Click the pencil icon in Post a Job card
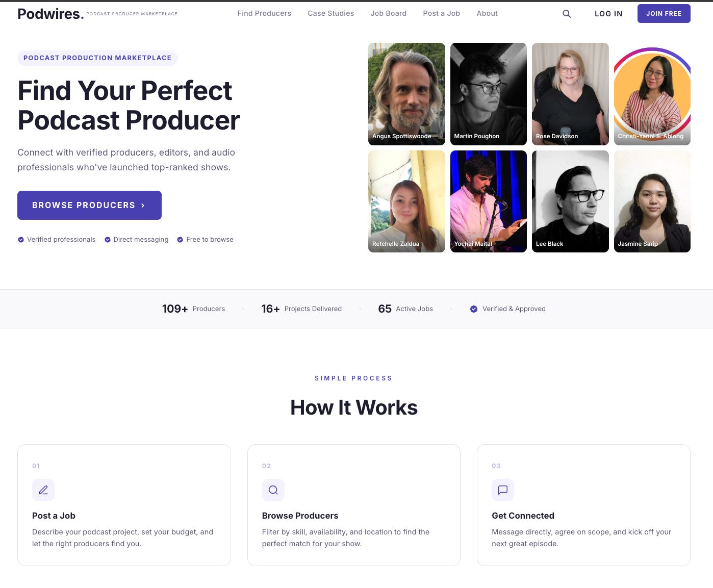This screenshot has height=588, width=713. click(x=43, y=490)
